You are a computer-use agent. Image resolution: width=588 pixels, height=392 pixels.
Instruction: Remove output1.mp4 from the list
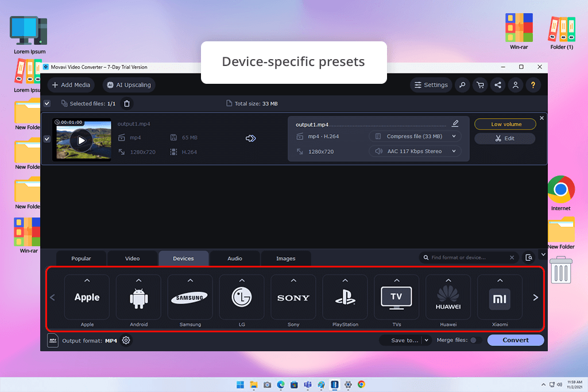[x=541, y=118]
